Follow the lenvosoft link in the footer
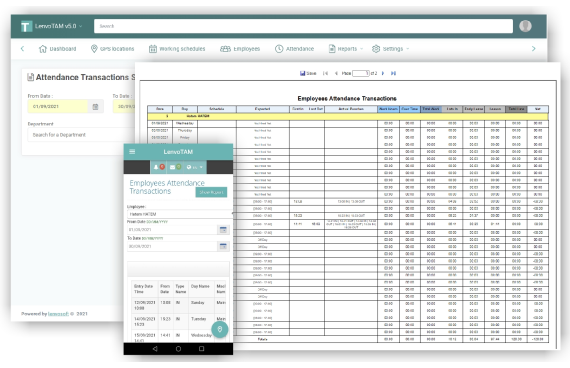 (58, 314)
